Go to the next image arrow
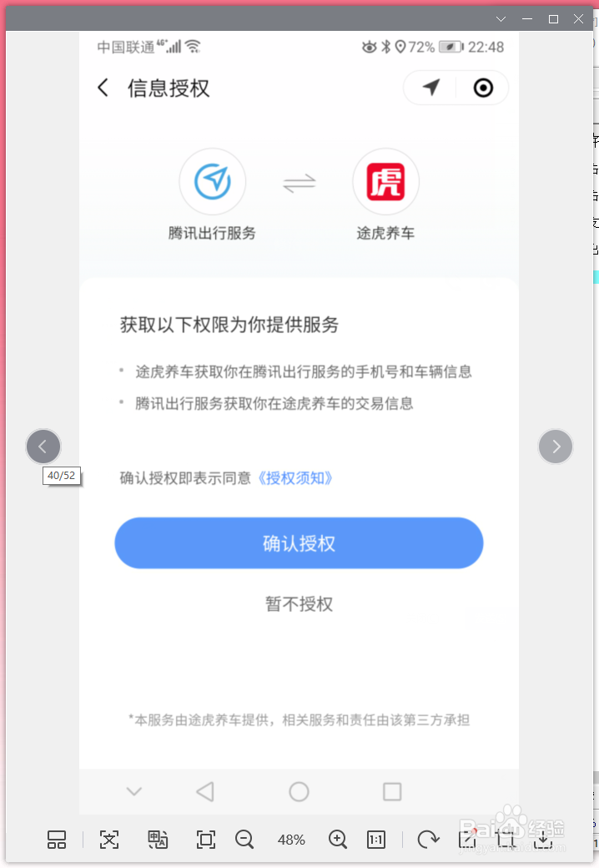Image resolution: width=599 pixels, height=868 pixels. click(556, 447)
